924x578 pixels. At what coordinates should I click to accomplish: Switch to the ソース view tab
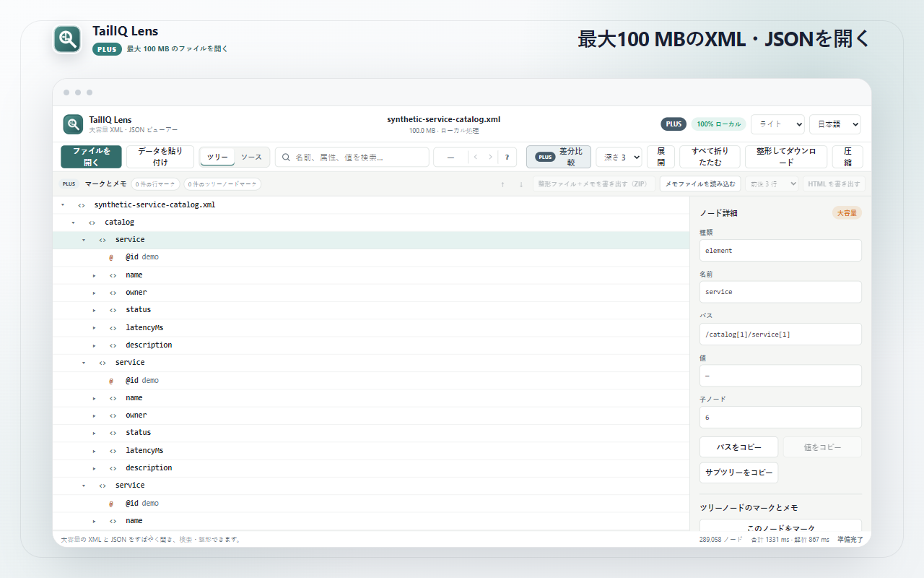(x=251, y=157)
